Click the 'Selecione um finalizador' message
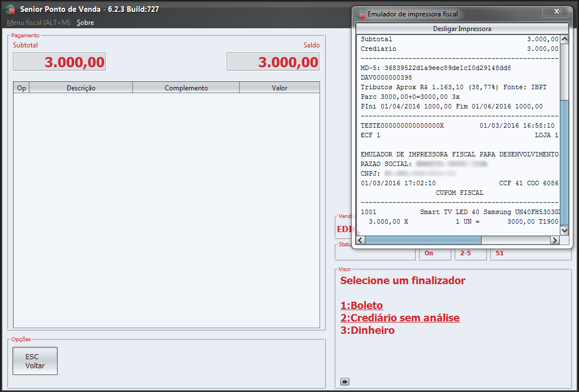 (x=403, y=281)
